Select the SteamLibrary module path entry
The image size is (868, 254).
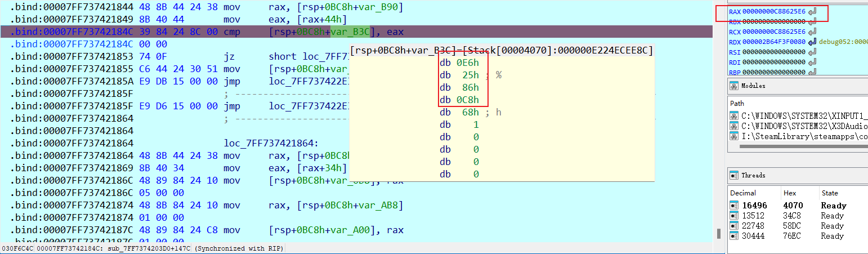[x=795, y=136]
